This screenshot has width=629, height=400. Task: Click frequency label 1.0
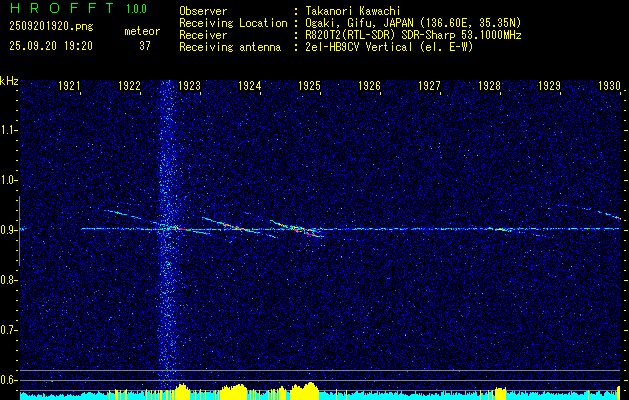click(7, 180)
